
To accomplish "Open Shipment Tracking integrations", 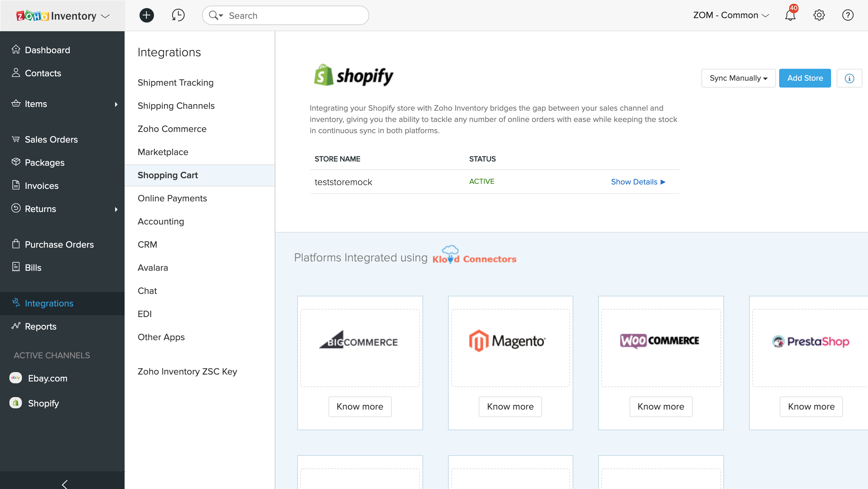I will 176,83.
